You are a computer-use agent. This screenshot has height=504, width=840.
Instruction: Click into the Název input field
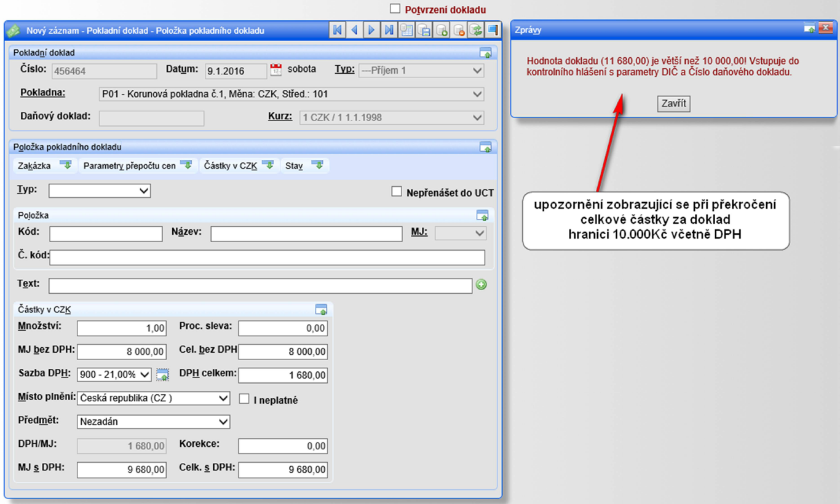[x=306, y=234]
